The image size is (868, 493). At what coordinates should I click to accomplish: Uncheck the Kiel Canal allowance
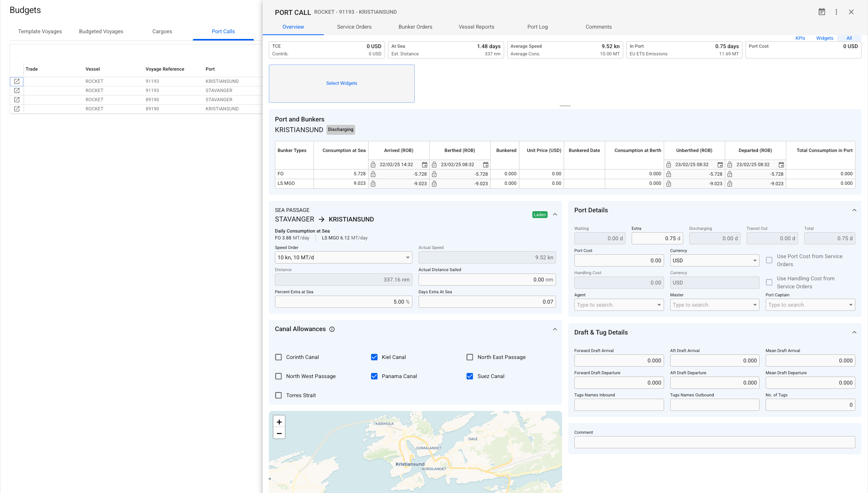(374, 357)
